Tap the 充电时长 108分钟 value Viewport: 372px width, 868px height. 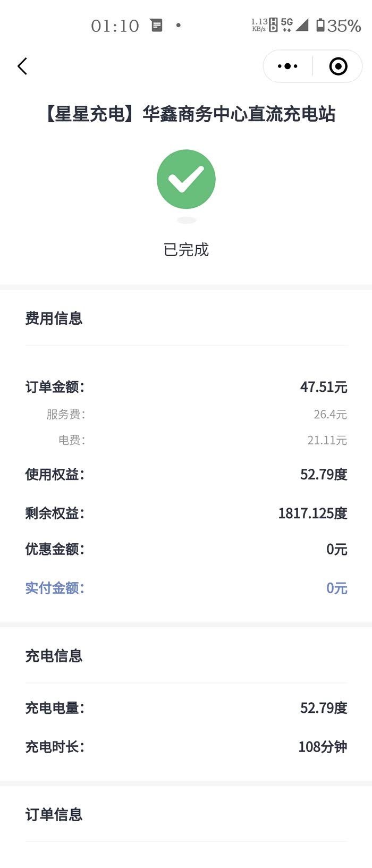[x=322, y=747]
